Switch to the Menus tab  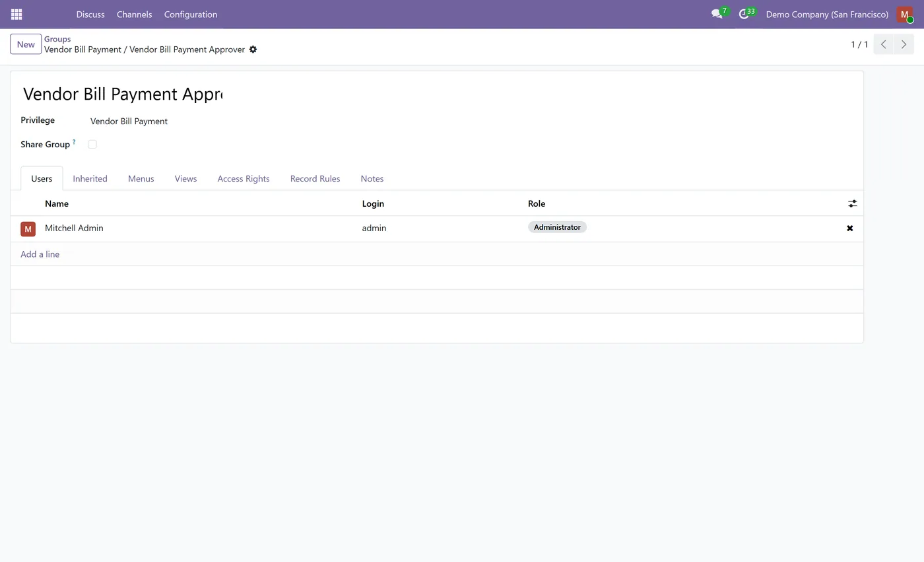tap(141, 178)
